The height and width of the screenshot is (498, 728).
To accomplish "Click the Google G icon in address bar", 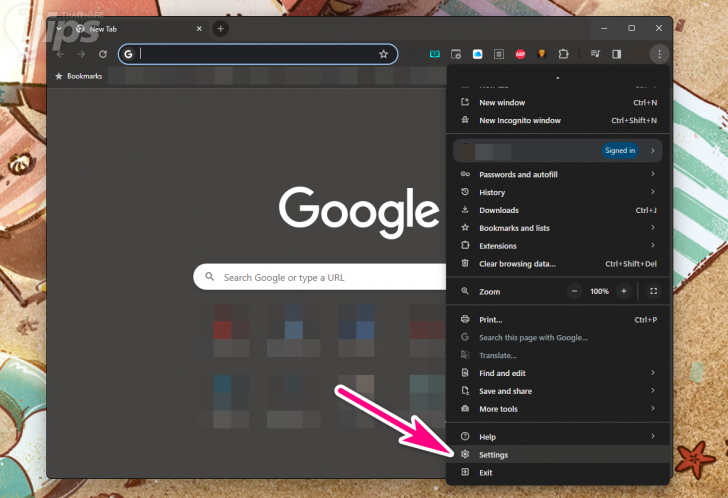I will point(129,54).
